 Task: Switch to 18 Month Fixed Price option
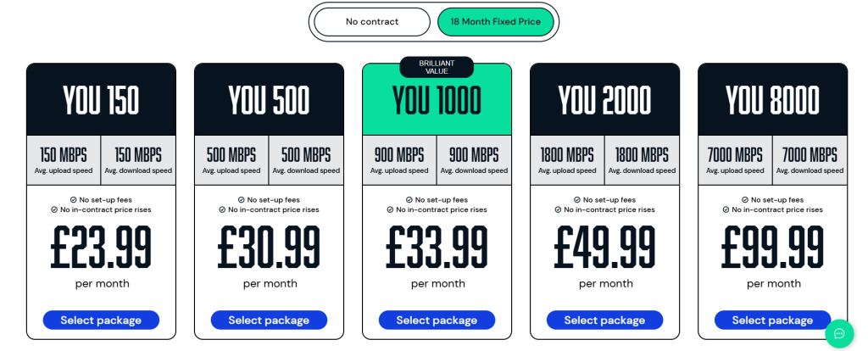pos(495,21)
